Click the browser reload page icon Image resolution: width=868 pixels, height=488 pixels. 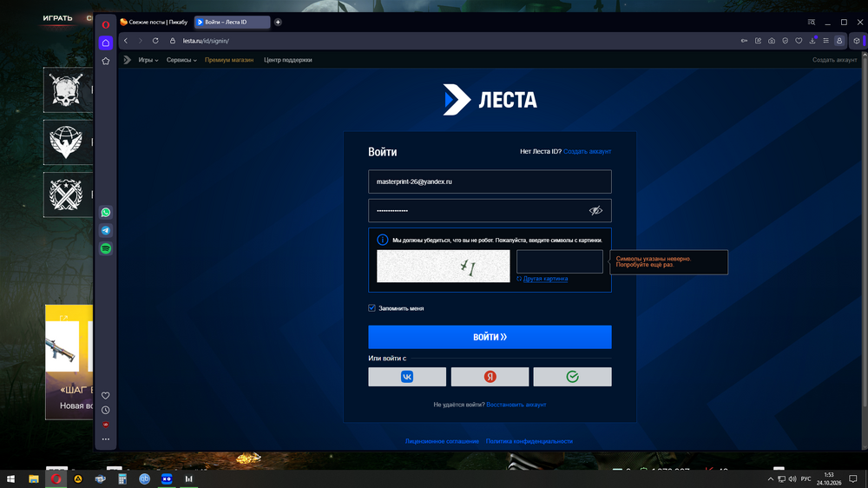[155, 41]
